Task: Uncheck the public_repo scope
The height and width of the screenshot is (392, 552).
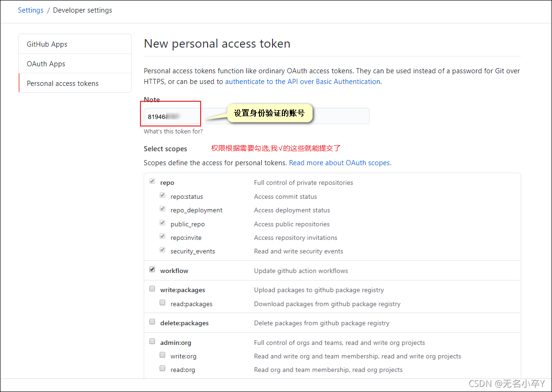Action: pos(162,223)
